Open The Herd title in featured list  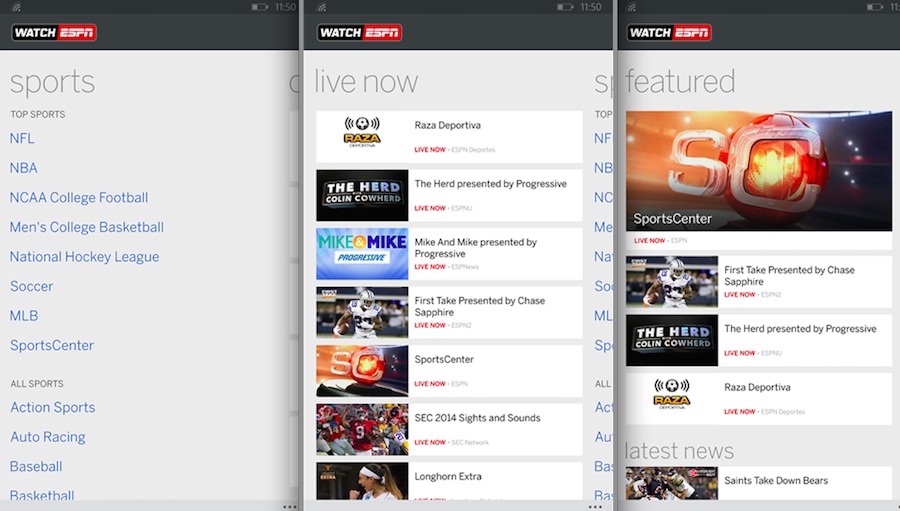[800, 329]
